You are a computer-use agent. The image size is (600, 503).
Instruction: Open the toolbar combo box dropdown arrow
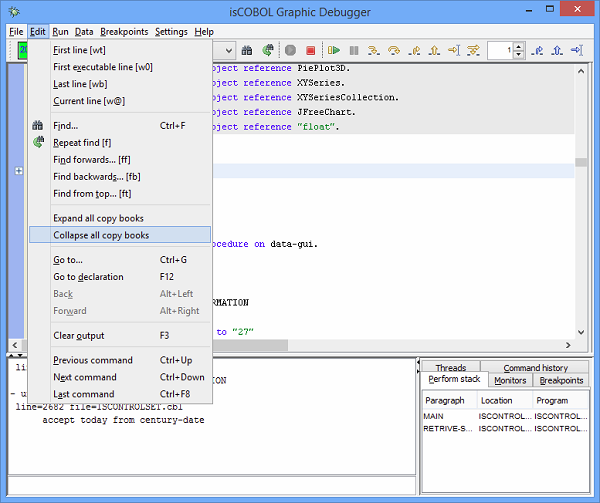coord(228,50)
